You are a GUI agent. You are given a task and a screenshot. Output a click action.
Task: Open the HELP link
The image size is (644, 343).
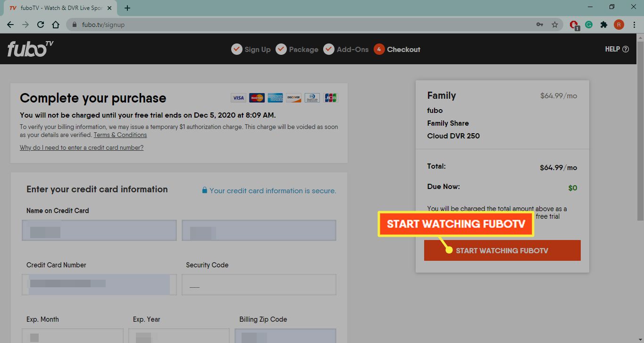pyautogui.click(x=617, y=49)
